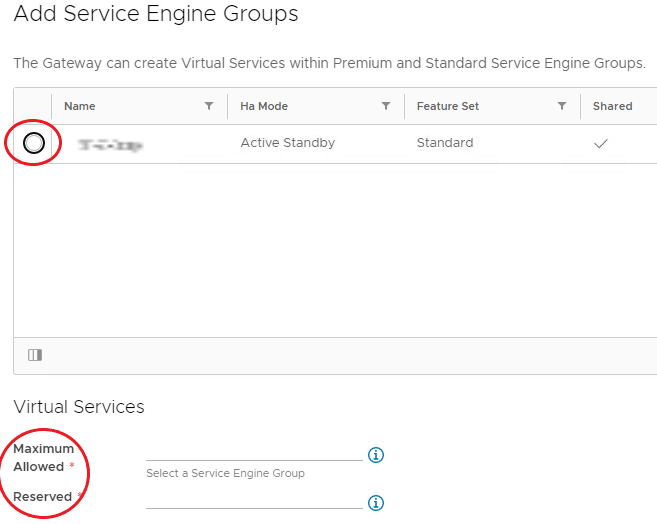
Task: Sort by the Feature Set column header
Action: tap(447, 106)
